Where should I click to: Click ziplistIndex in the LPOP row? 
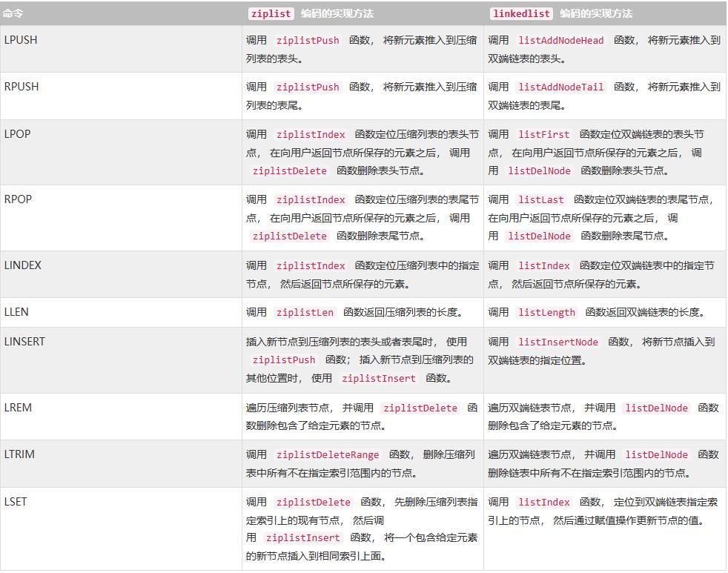click(x=311, y=135)
